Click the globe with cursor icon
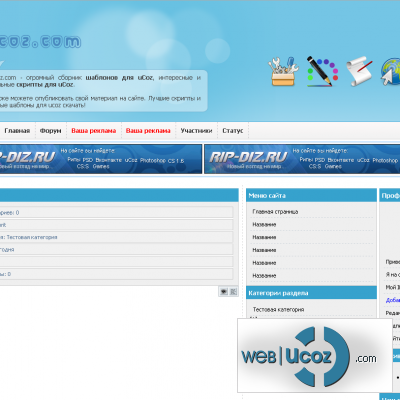 click(390, 71)
